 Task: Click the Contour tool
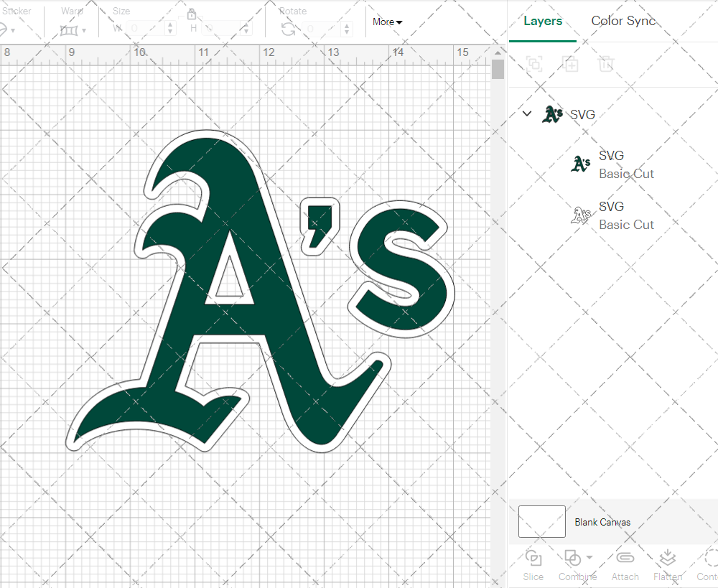[708, 566]
